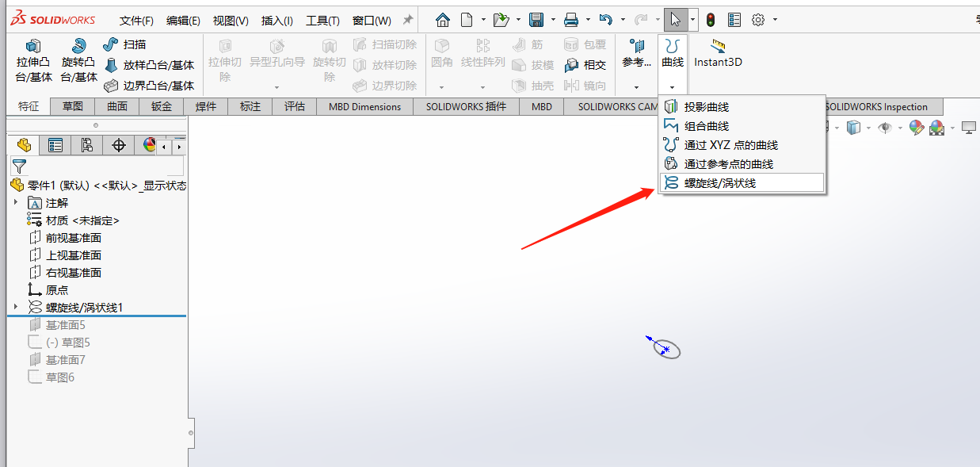The image size is (980, 467).
Task: Click the Edit Appearance icon
Action: pyautogui.click(x=917, y=127)
